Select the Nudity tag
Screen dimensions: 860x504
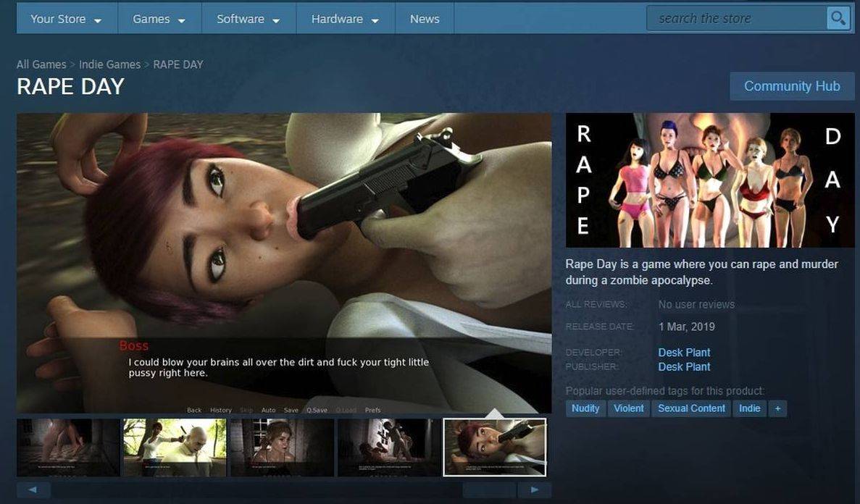(x=585, y=408)
